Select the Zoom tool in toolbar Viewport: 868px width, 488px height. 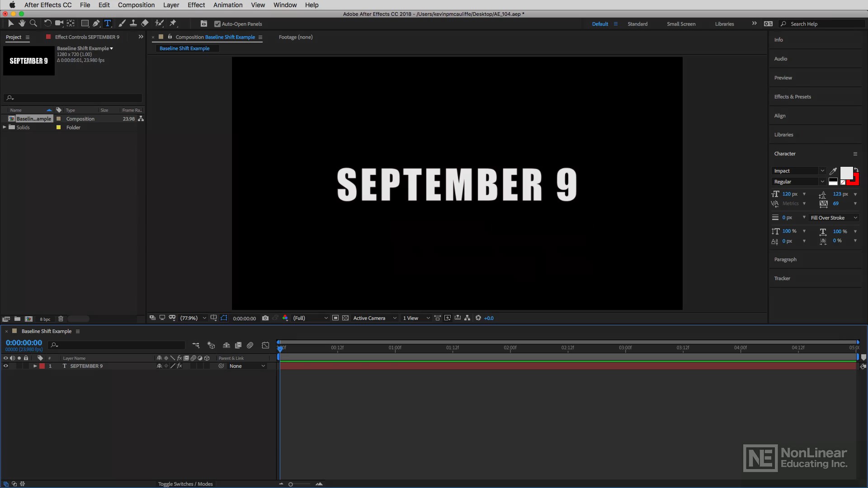33,23
